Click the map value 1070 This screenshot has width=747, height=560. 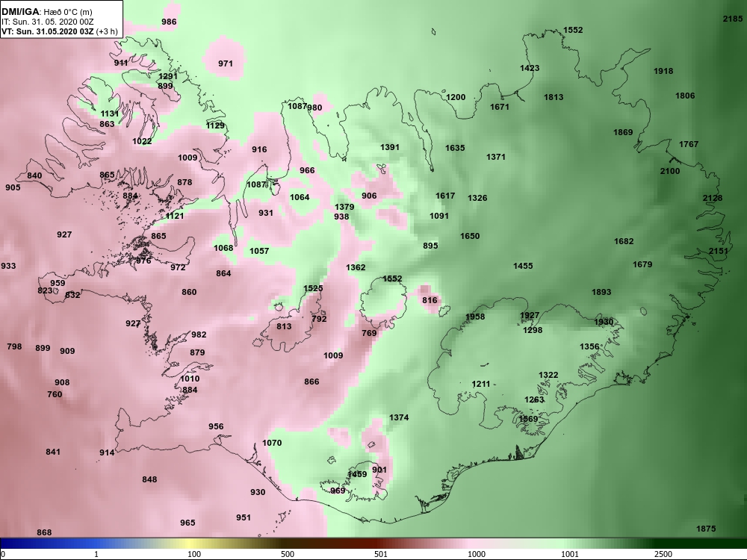pyautogui.click(x=272, y=443)
